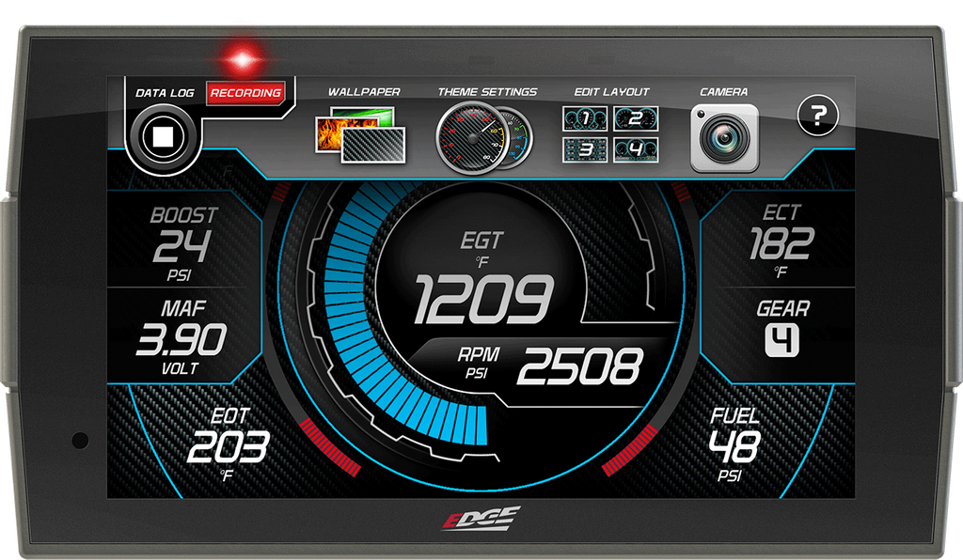Select layout 1 in Edit Layout

pos(585,119)
